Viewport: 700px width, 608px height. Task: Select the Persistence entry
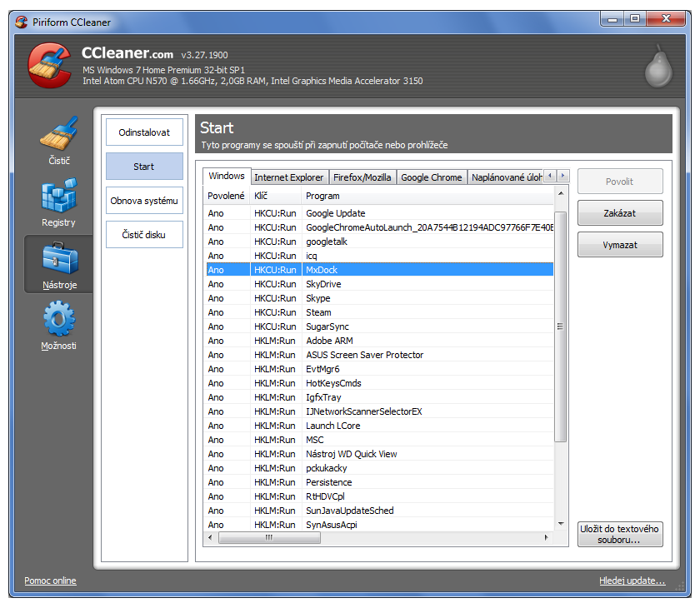click(379, 482)
